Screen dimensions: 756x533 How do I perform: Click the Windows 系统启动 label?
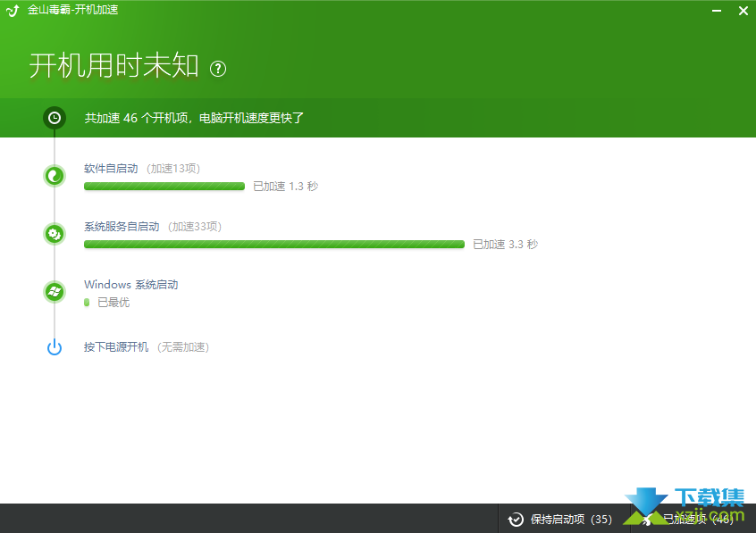(x=131, y=284)
